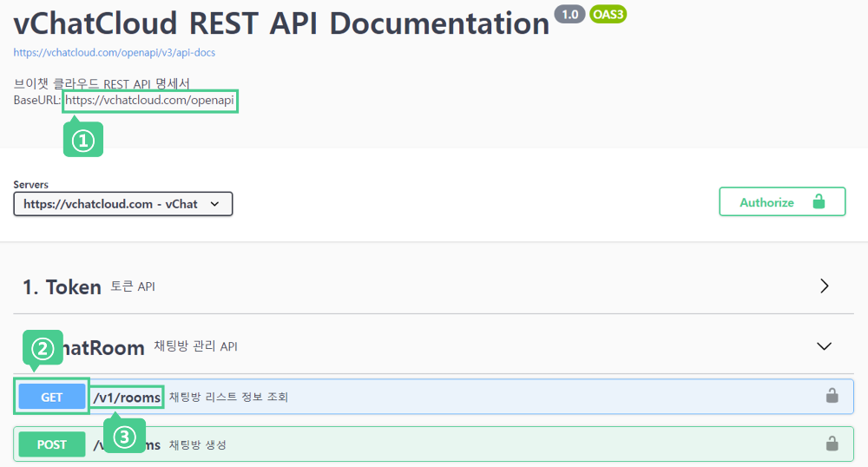
Task: Click the 1. Token section heading
Action: 62,287
